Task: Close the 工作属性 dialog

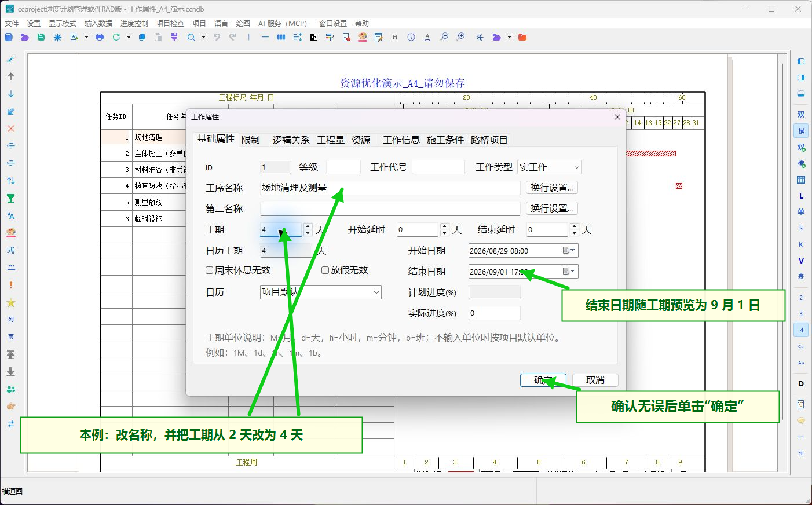Action: point(617,116)
